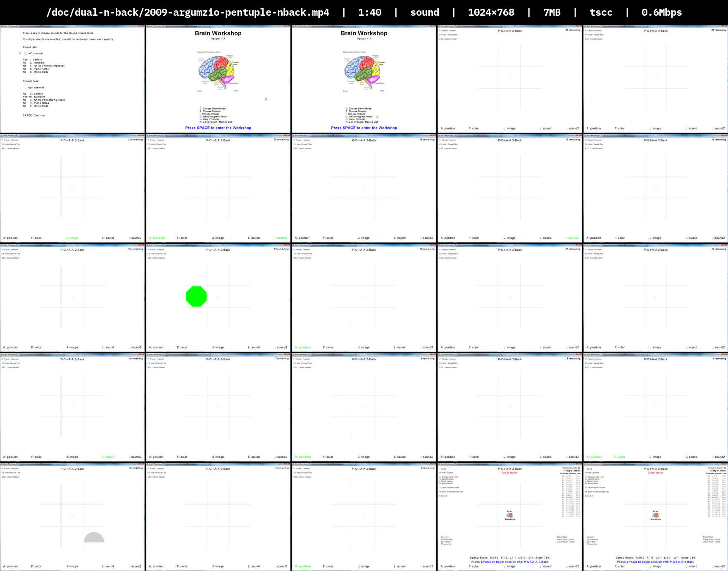
Task: Click the green octagon shape
Action: (x=196, y=296)
